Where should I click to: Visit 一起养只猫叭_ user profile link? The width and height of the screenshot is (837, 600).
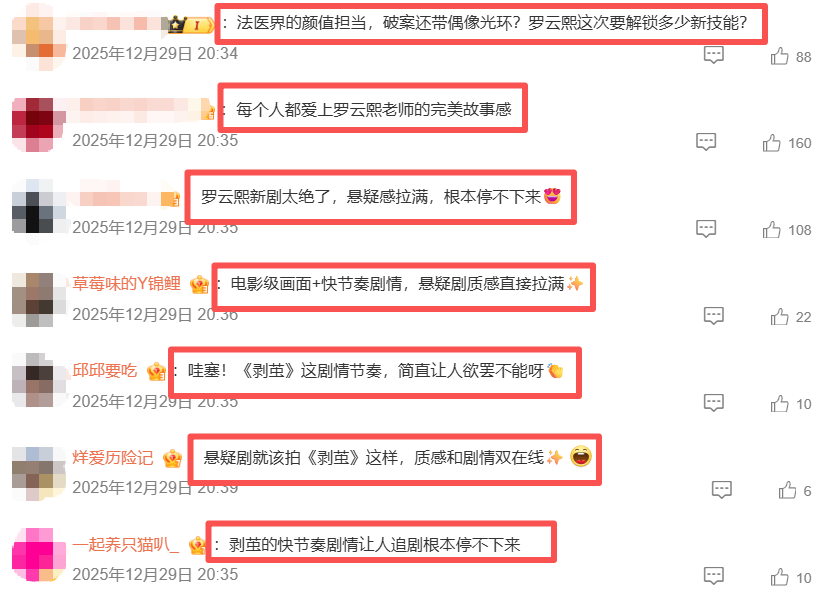(x=125, y=544)
